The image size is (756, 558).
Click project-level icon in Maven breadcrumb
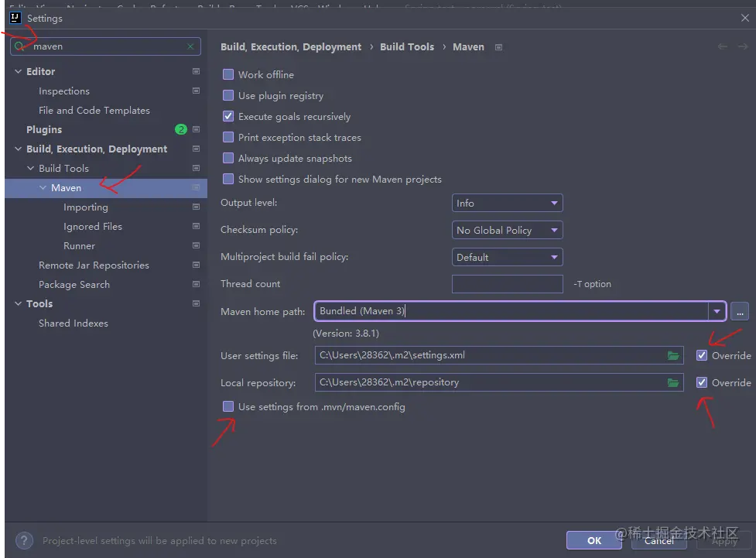(498, 47)
